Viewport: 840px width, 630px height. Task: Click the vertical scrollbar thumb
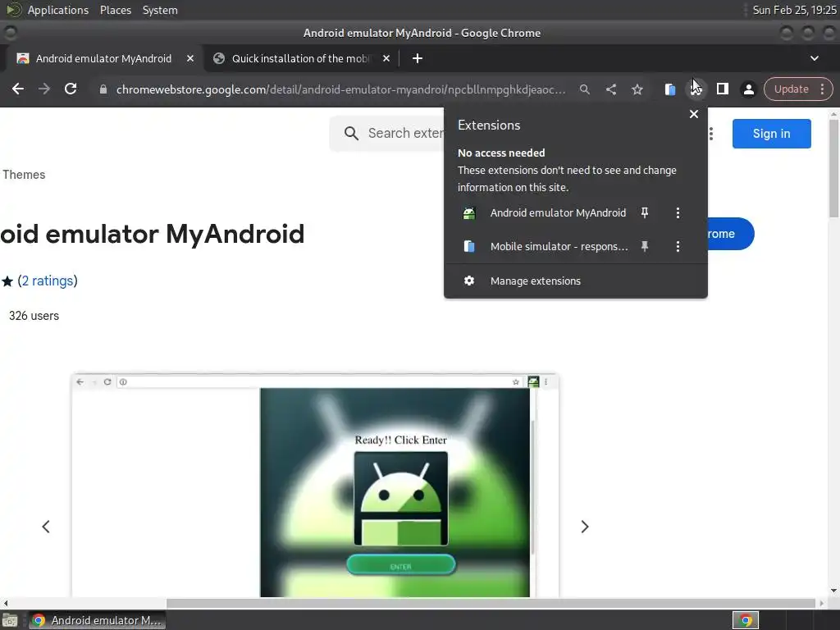[x=833, y=168]
